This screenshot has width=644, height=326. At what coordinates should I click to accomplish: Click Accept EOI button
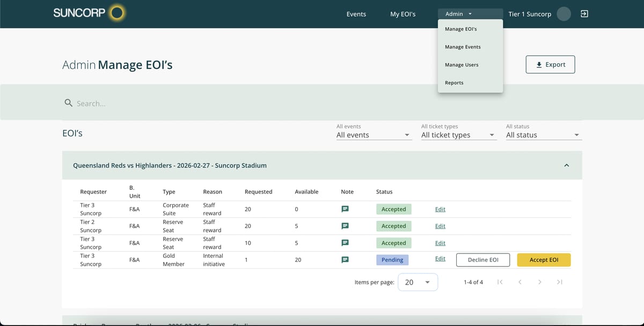point(544,260)
